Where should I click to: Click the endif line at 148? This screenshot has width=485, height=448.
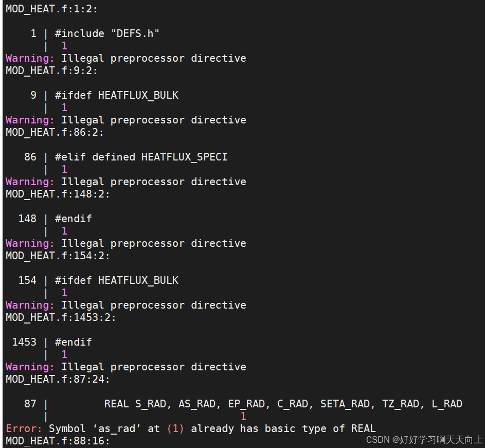coord(73,218)
